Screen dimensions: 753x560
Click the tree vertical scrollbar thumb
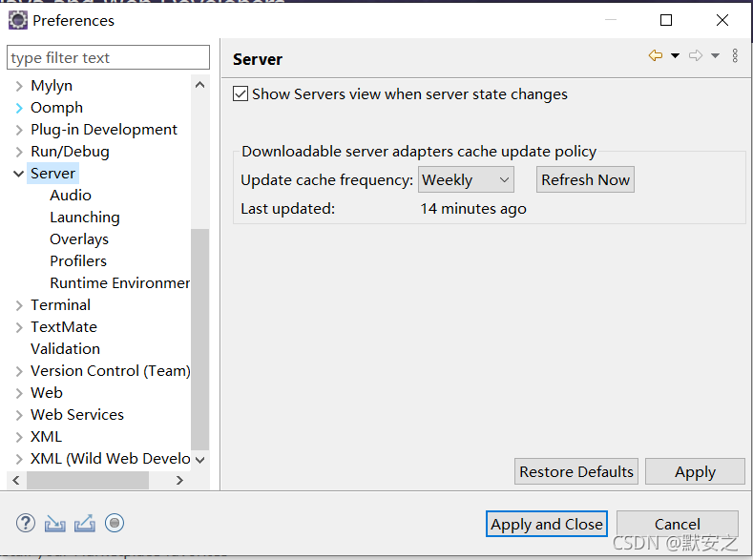point(199,340)
